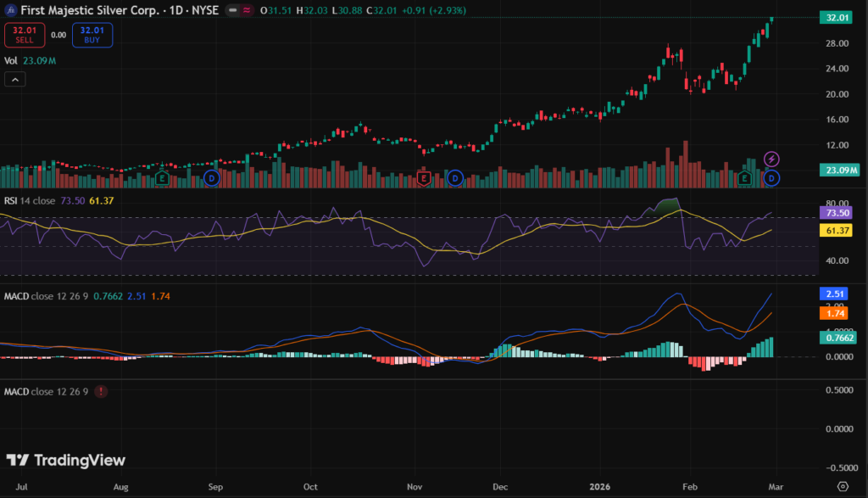This screenshot has height=498, width=868.
Task: Open the purple lightning bolt event marker
Action: coord(771,159)
